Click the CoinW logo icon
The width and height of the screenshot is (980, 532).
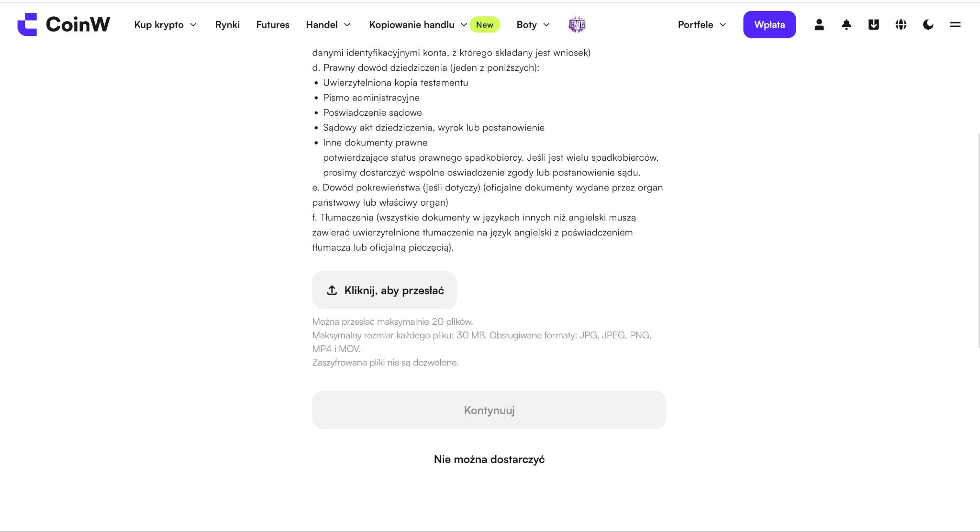(x=27, y=24)
